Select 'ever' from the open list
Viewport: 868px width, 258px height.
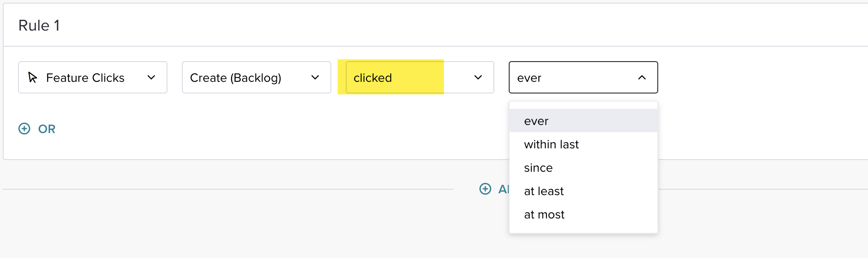coord(583,120)
